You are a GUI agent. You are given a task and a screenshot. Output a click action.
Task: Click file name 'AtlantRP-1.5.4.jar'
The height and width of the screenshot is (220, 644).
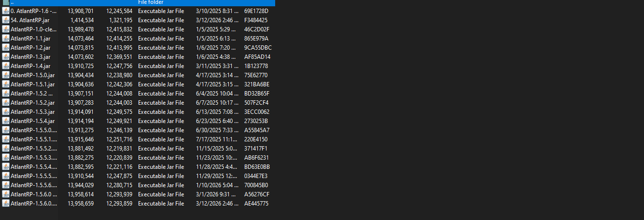pos(32,121)
